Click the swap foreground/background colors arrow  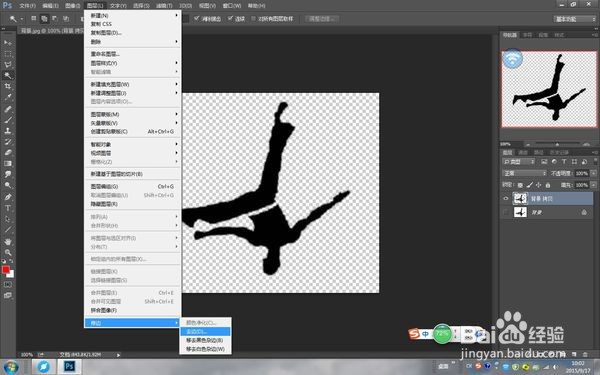point(11,261)
